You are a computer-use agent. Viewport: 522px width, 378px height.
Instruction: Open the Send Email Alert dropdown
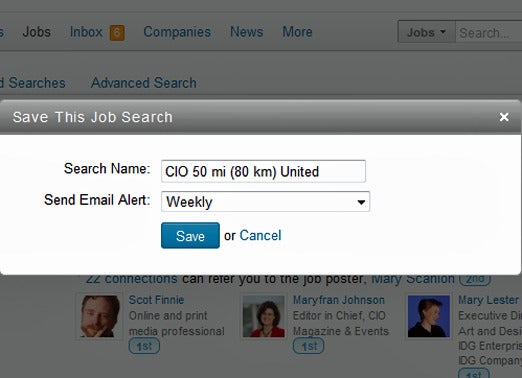[265, 202]
